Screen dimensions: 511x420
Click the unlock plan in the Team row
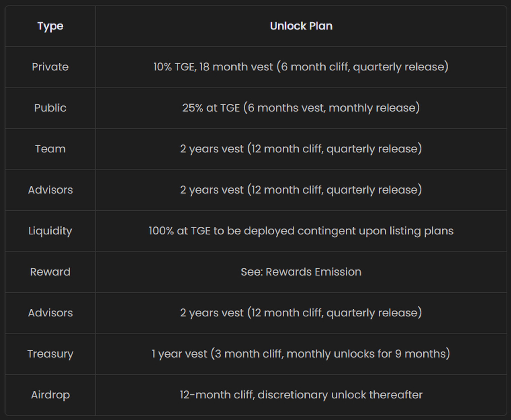tap(301, 149)
